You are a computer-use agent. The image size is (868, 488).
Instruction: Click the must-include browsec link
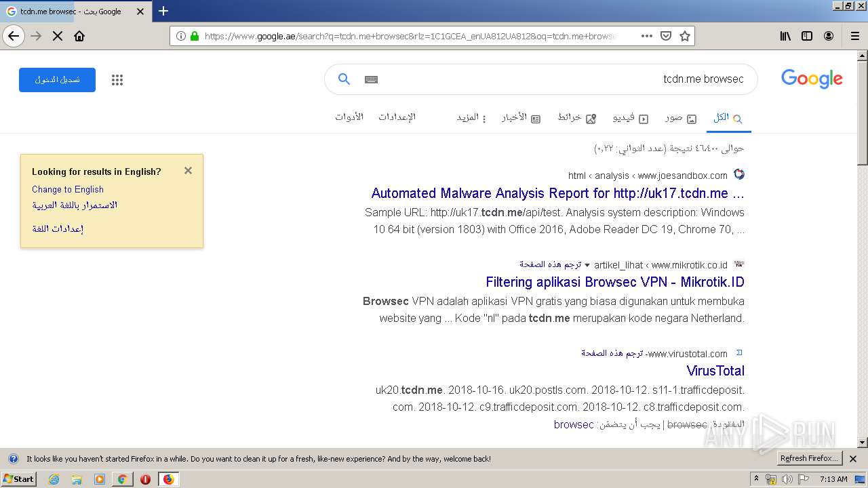pos(574,425)
